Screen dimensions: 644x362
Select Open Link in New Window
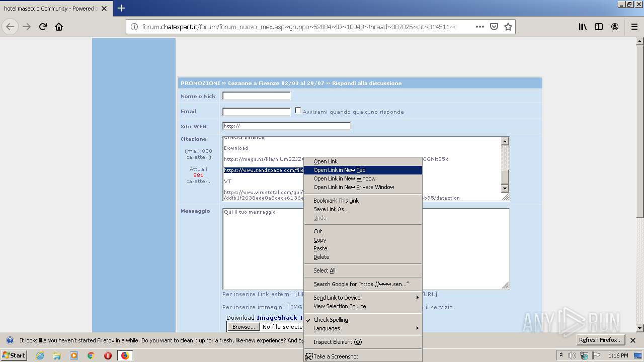tap(363, 178)
